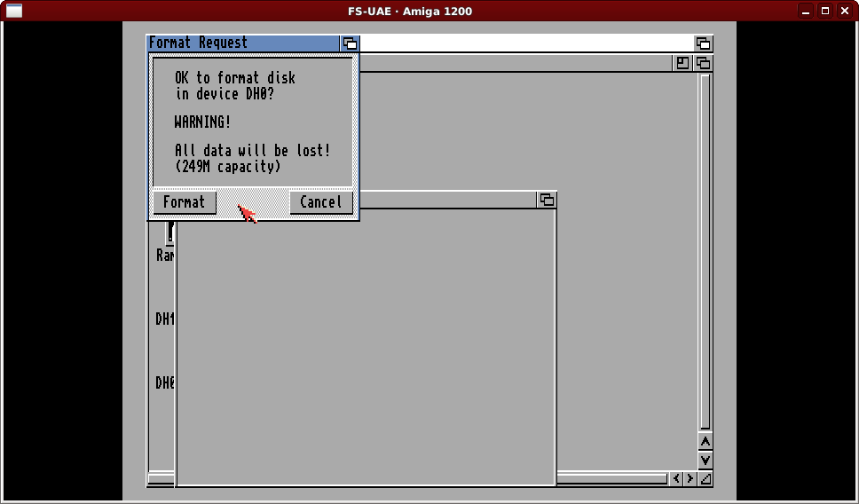Close the FS-UAE emulator window
The height and width of the screenshot is (504, 859).
(845, 11)
